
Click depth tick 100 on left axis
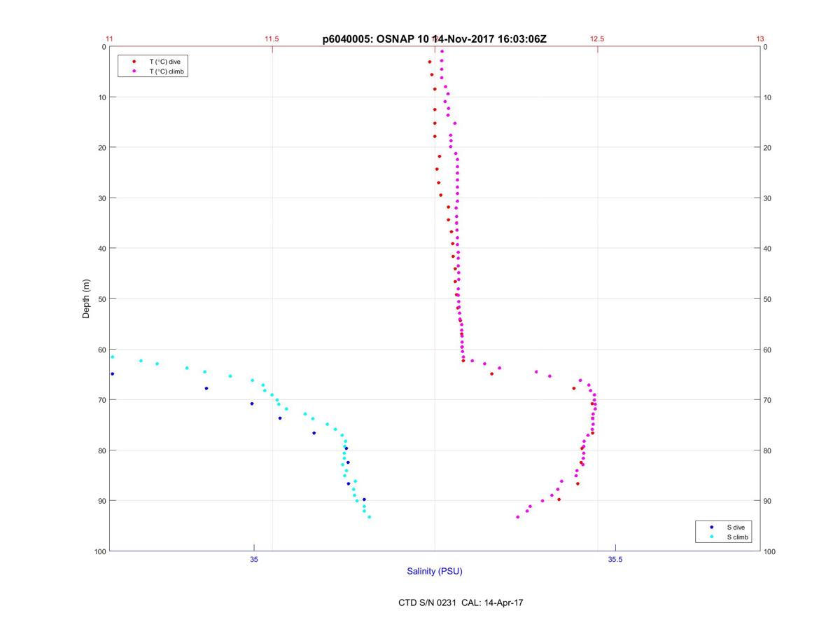coord(99,551)
